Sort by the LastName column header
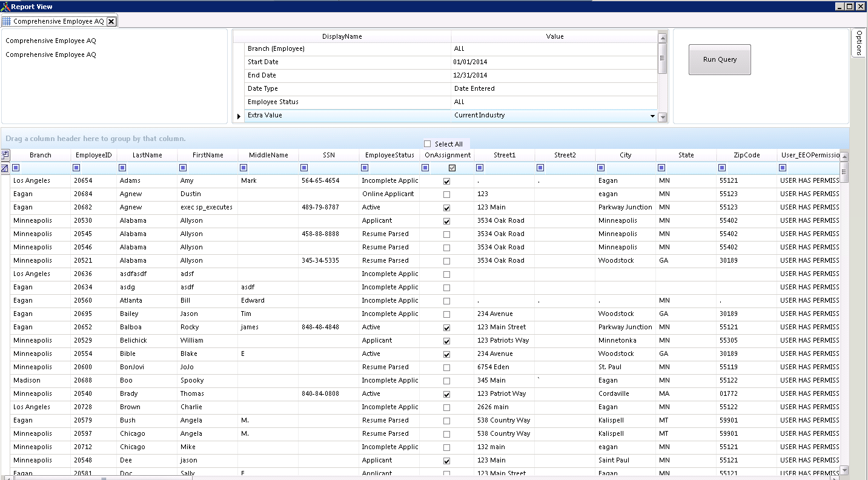 coord(147,155)
